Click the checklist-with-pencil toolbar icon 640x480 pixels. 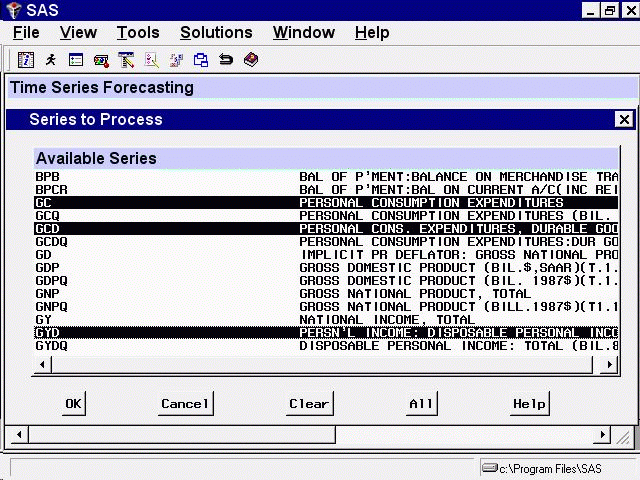tap(151, 60)
